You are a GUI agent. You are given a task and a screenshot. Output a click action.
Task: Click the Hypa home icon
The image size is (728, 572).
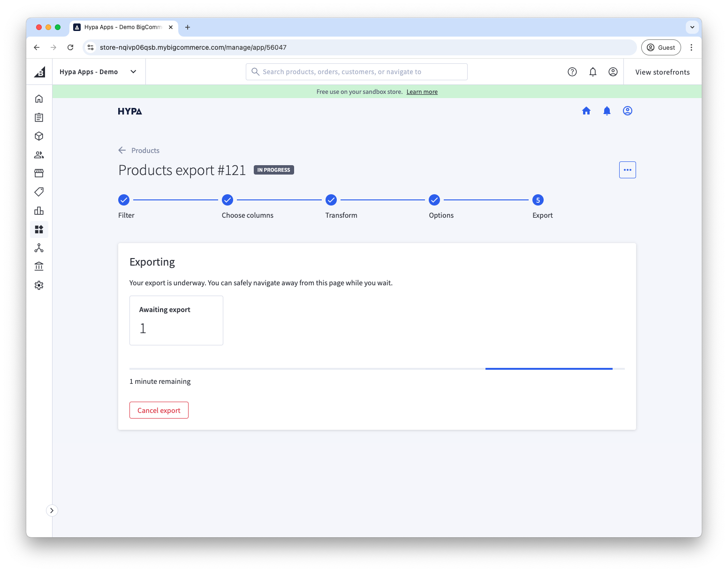tap(586, 111)
